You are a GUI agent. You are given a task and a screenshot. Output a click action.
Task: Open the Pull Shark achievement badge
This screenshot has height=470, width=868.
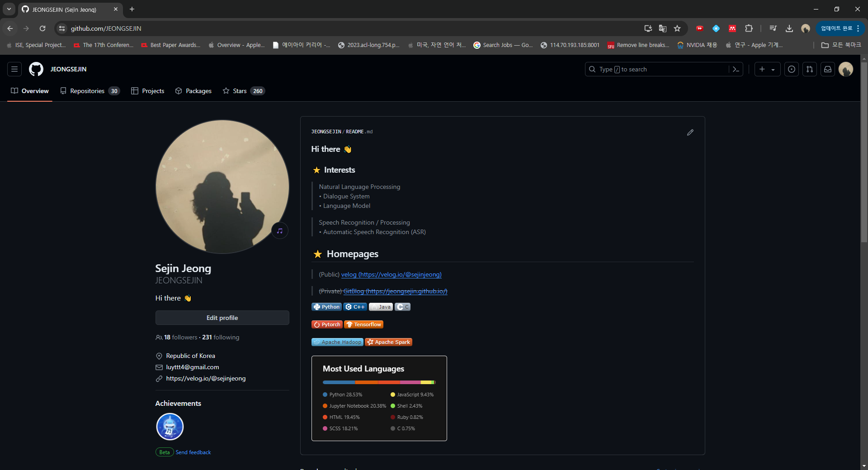pyautogui.click(x=170, y=427)
